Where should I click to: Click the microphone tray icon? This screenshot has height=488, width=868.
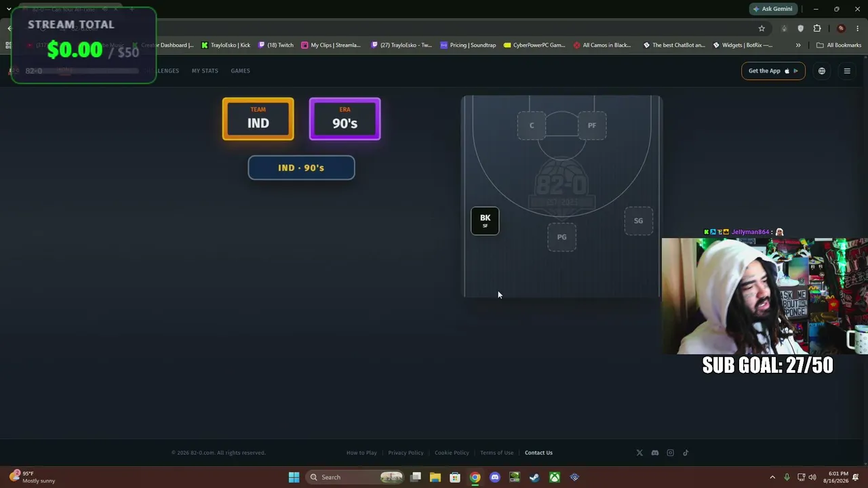(787, 477)
